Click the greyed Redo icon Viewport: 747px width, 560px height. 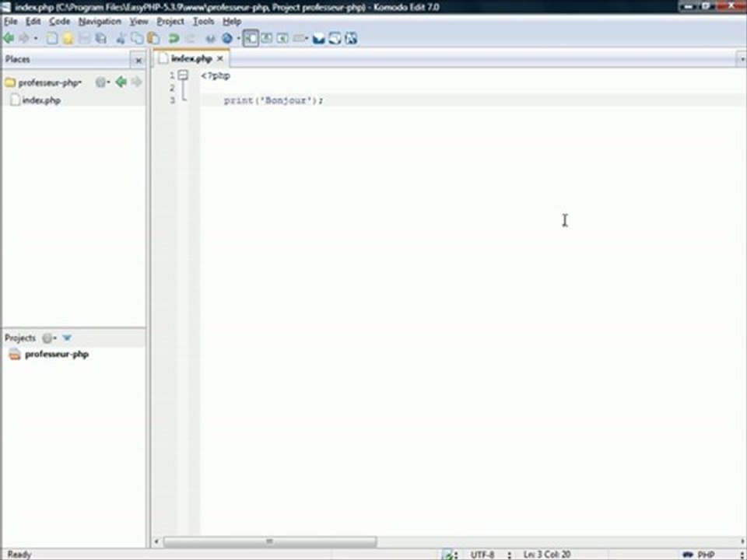pos(190,38)
